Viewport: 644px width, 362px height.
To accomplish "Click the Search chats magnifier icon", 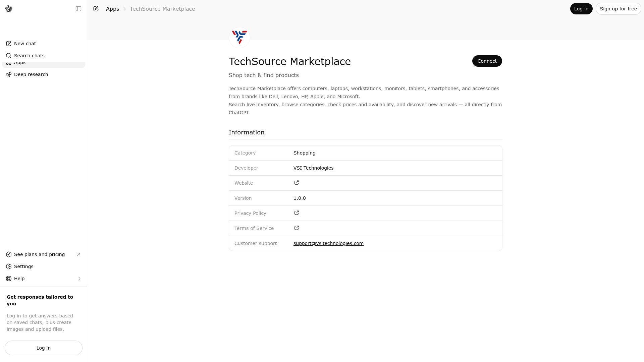I will click(9, 56).
